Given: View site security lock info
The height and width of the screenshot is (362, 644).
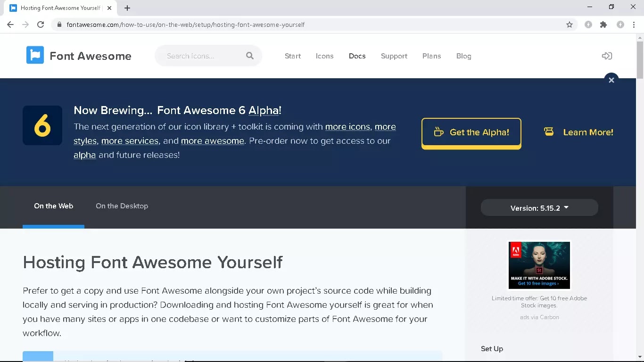Looking at the screenshot, I should pyautogui.click(x=59, y=25).
